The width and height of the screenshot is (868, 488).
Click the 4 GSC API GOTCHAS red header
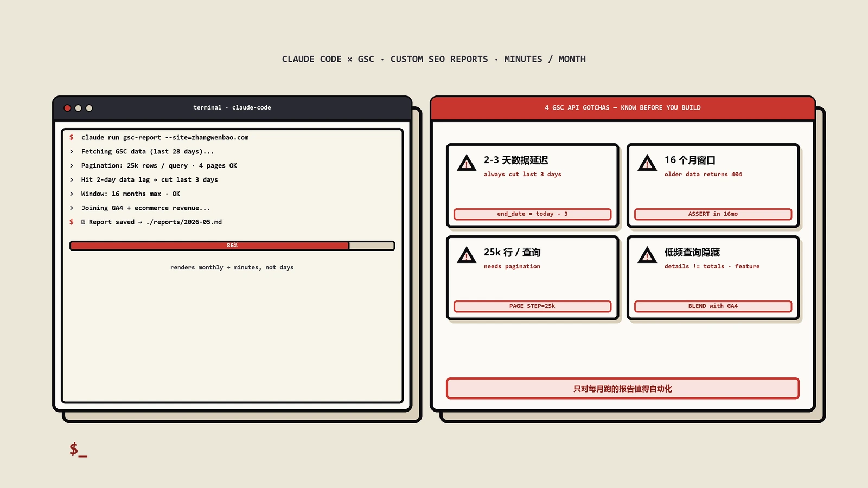point(623,108)
